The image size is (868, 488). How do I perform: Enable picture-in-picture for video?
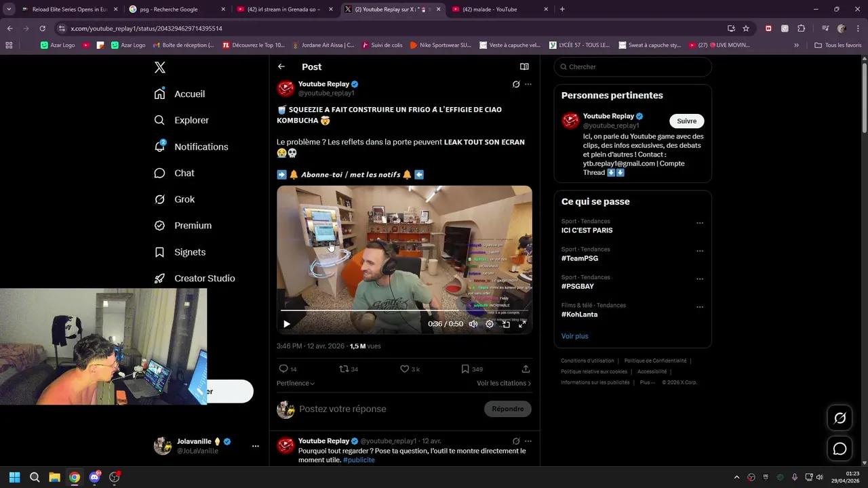(506, 324)
